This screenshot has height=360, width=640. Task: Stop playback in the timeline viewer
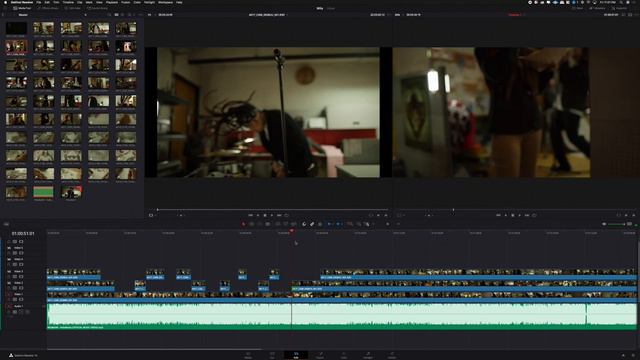(x=513, y=215)
